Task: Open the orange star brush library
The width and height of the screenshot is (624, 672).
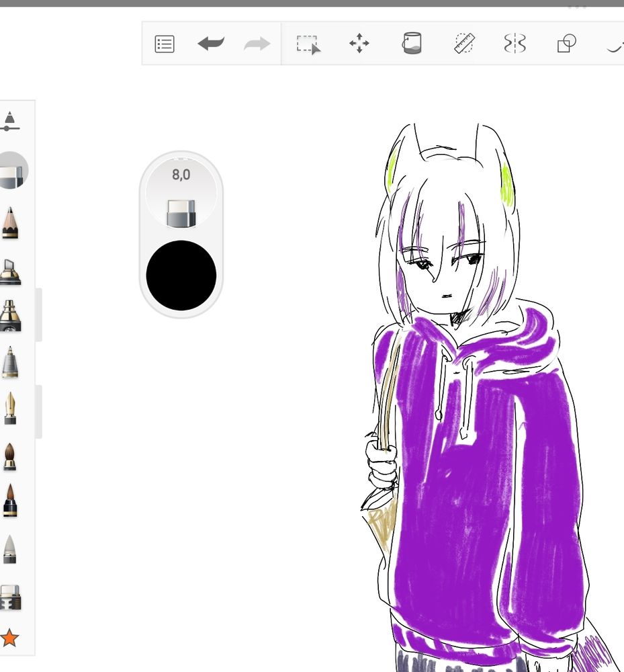Action: 9,637
